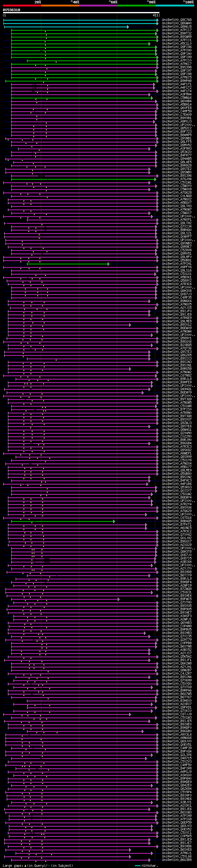Image resolution: width=197 pixels, height=868 pixels.
Task: Click the green alignment bar for UniRef100_A5C1L0
Action: coord(81,44)
